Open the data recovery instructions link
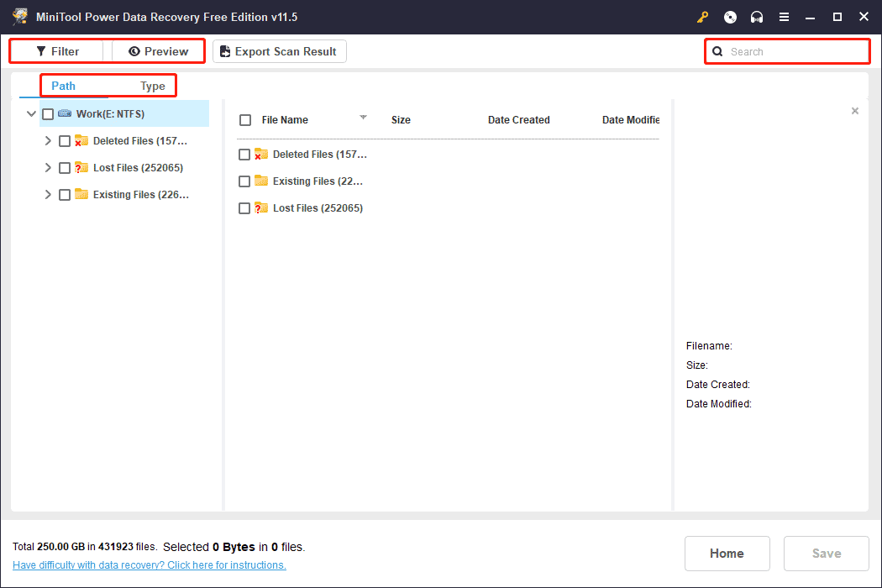 coord(149,565)
